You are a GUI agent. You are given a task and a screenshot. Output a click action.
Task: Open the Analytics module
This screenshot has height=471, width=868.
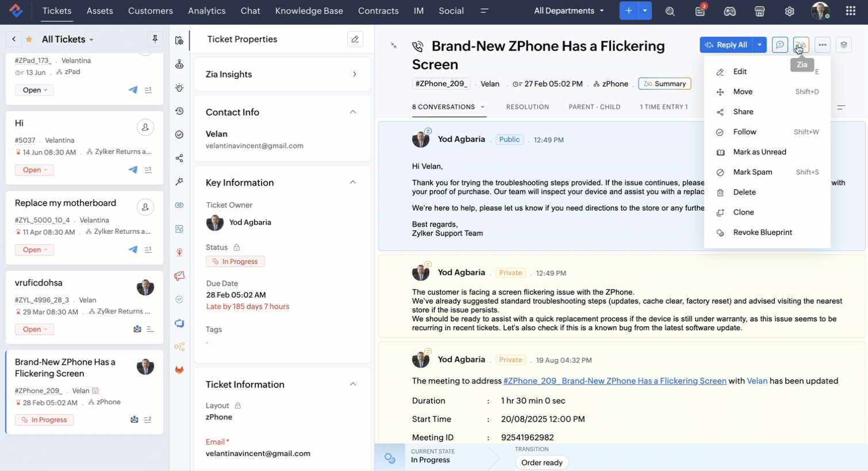[207, 11]
